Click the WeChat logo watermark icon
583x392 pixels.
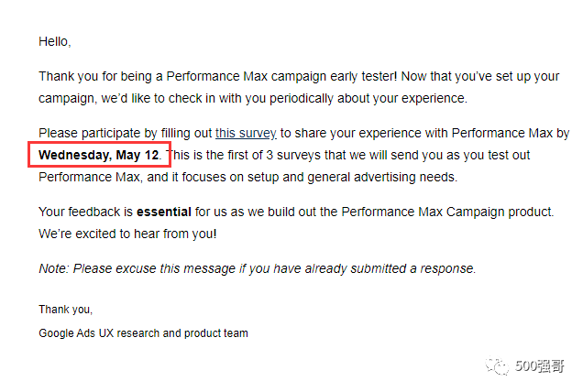tap(497, 365)
